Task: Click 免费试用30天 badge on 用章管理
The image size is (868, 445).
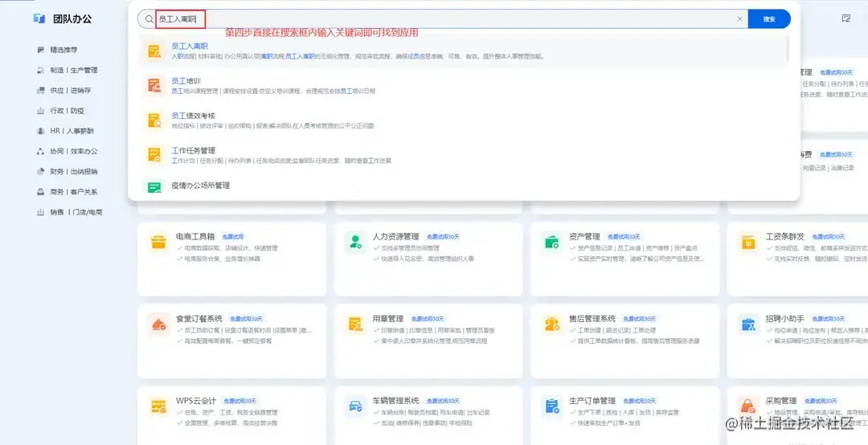Action: pyautogui.click(x=428, y=320)
